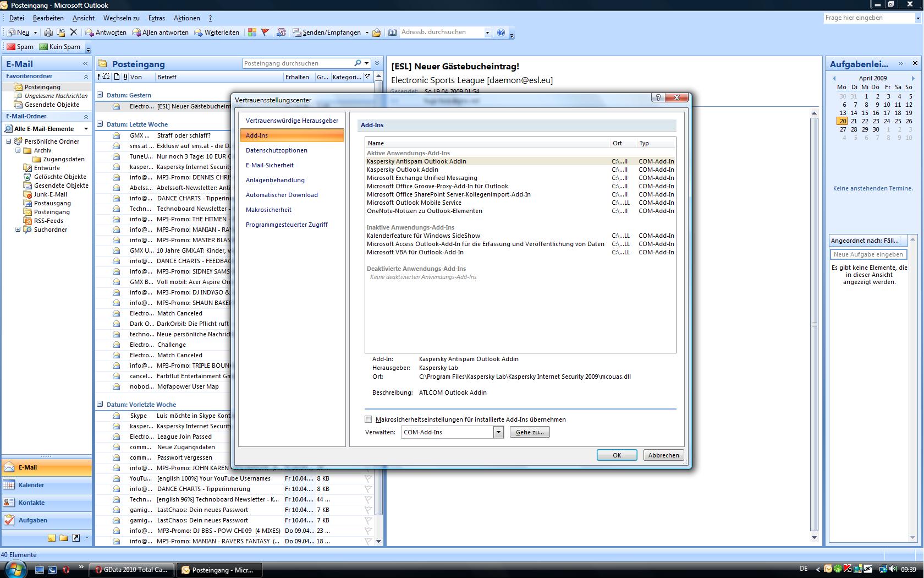The width and height of the screenshot is (924, 578).
Task: Expand the Suchordner tree node
Action: [x=18, y=230]
